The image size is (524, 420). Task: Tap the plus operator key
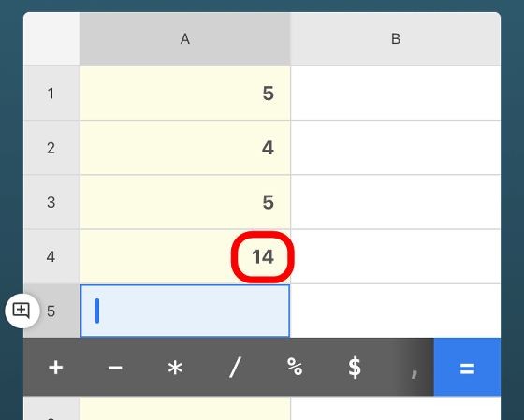click(56, 368)
